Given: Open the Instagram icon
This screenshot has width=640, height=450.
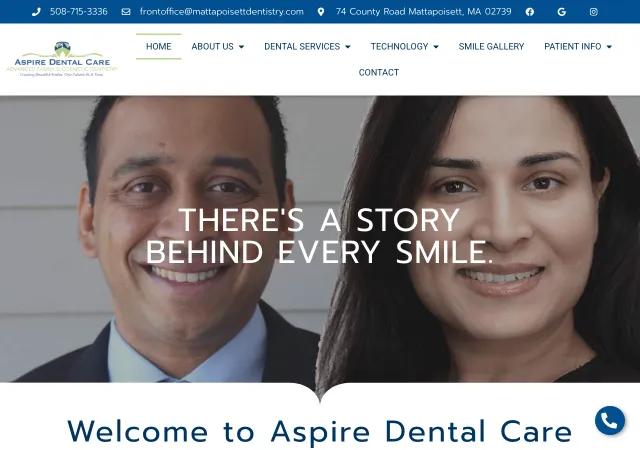Looking at the screenshot, I should 594,12.
